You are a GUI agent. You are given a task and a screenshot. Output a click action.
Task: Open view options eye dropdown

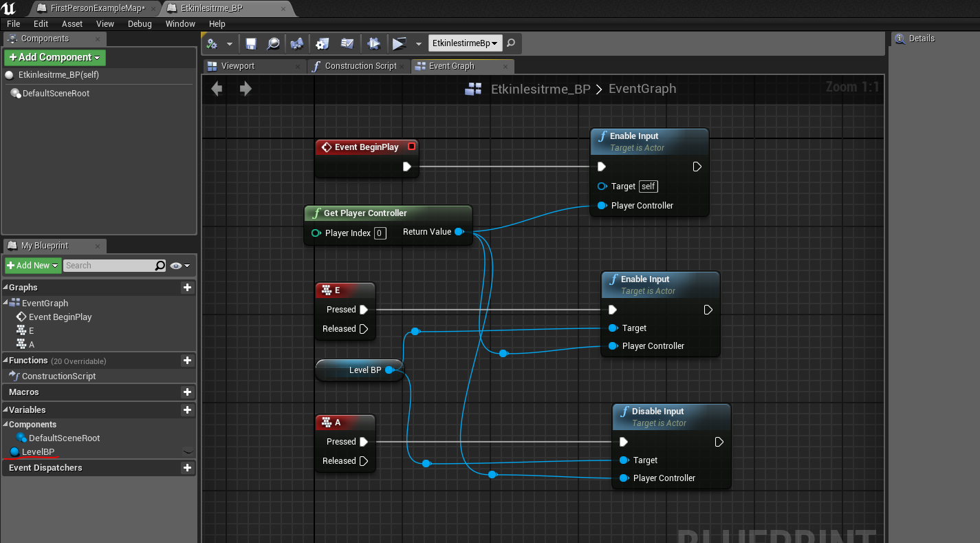(x=180, y=265)
